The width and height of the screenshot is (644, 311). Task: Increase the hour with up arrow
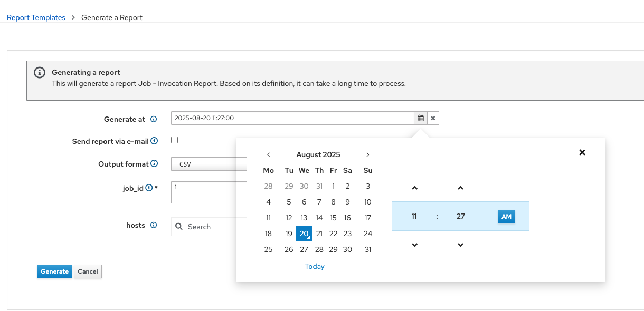click(x=414, y=188)
